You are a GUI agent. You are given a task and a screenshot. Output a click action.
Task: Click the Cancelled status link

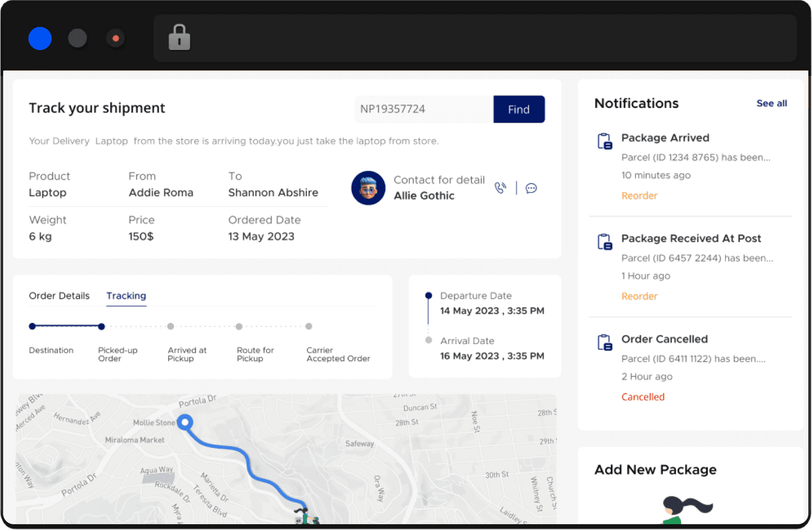pyautogui.click(x=642, y=397)
